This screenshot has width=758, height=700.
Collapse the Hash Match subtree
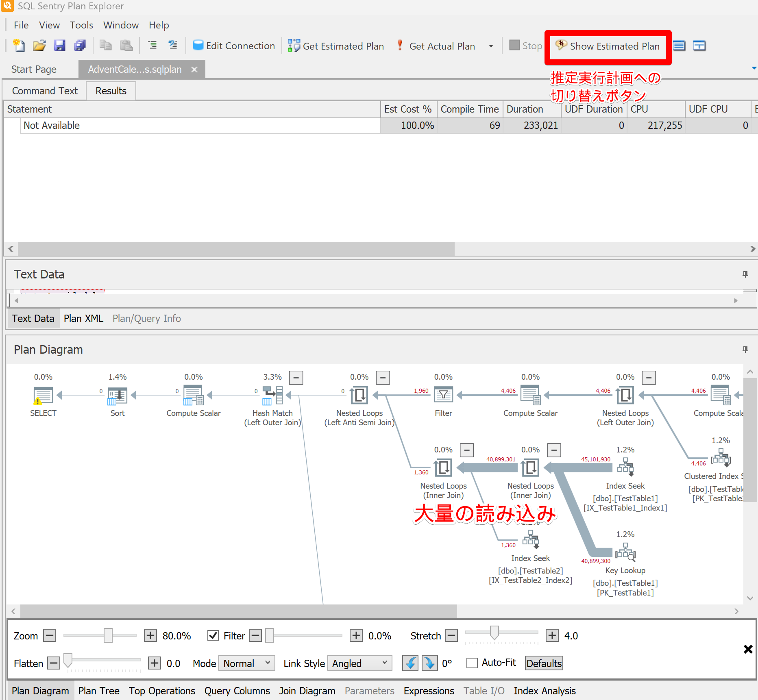296,378
